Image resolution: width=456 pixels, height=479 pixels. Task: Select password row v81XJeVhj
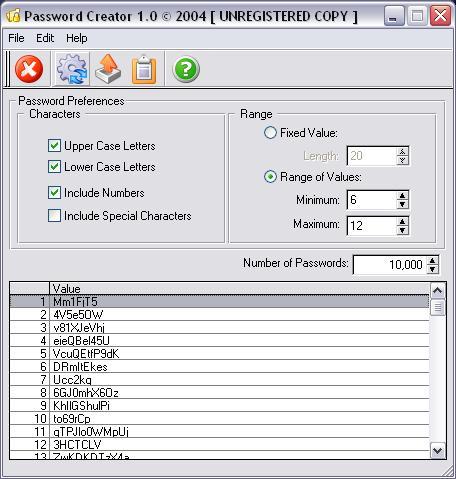point(219,328)
